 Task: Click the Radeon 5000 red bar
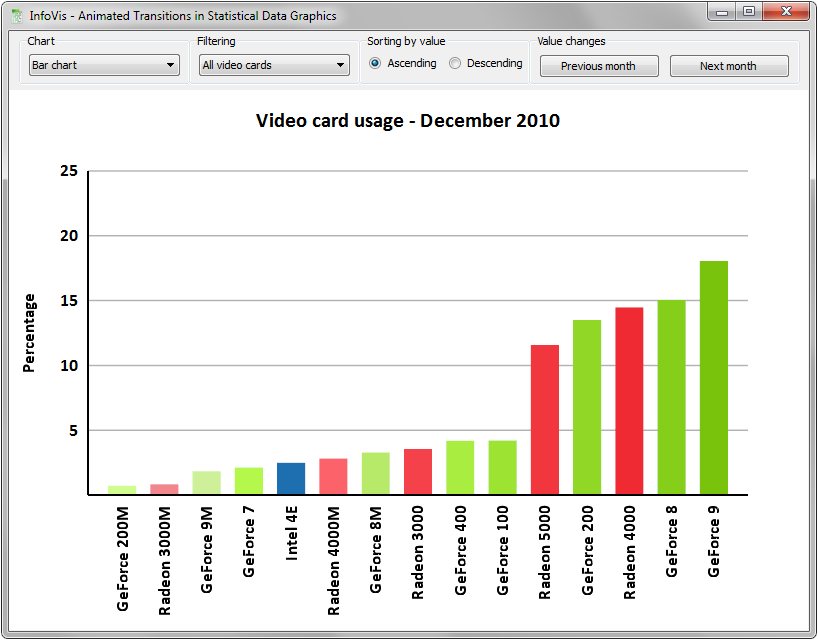click(545, 419)
